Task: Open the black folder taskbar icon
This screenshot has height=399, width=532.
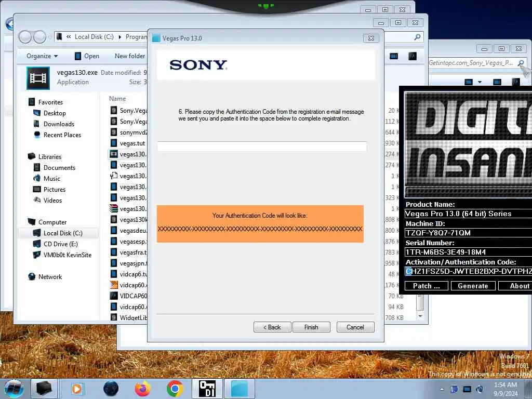Action: [x=44, y=389]
